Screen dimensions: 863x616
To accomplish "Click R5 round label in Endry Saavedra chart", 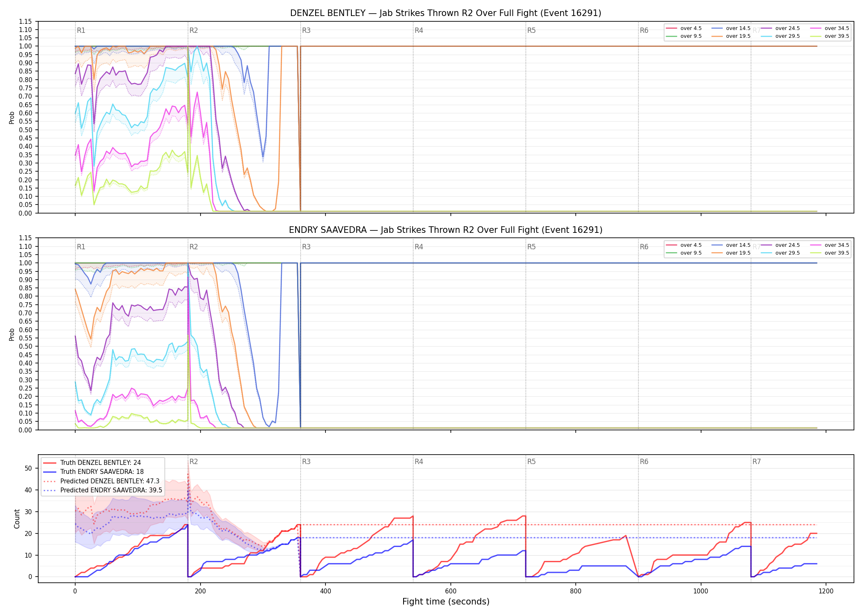I will pos(531,247).
